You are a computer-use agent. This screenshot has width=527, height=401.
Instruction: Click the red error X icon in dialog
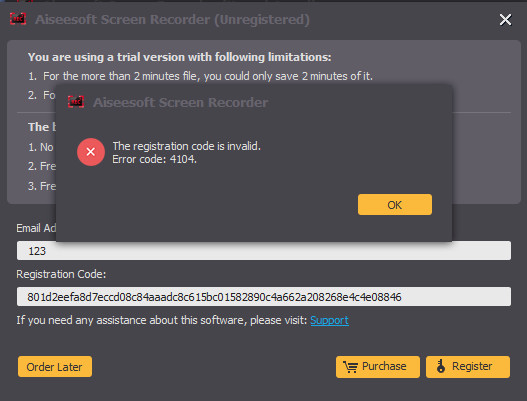pyautogui.click(x=91, y=152)
